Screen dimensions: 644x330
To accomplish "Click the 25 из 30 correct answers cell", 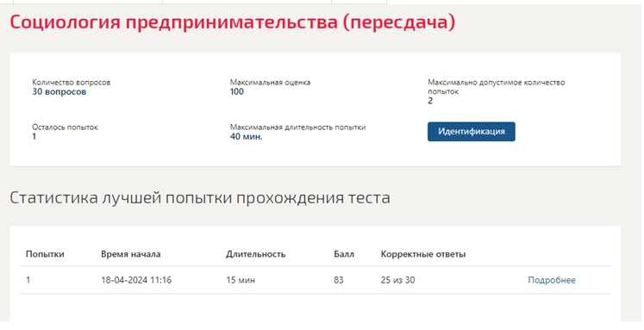I will pyautogui.click(x=397, y=280).
